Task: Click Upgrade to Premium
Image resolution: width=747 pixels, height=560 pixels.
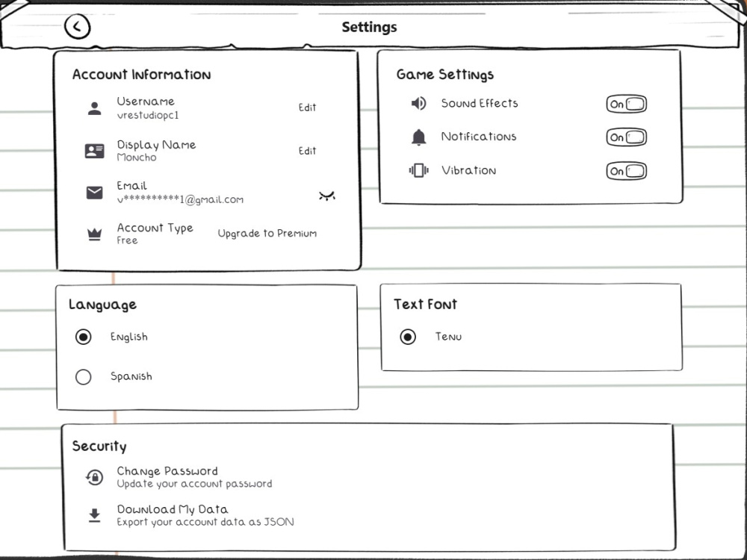Action: pos(267,233)
